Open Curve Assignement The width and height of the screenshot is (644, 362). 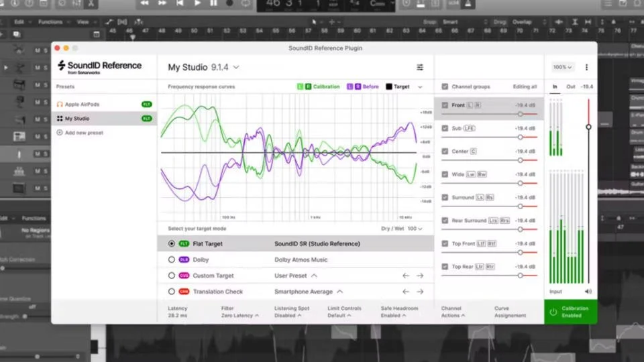pos(510,312)
